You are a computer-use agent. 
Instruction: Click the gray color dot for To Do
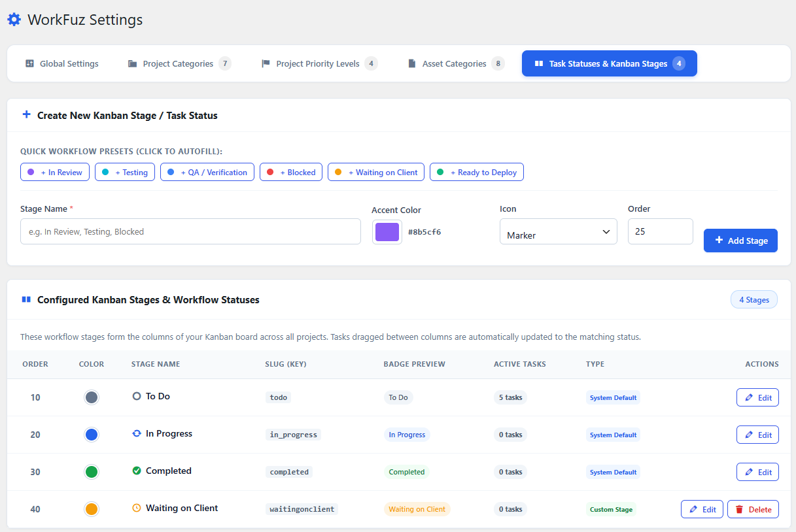92,397
